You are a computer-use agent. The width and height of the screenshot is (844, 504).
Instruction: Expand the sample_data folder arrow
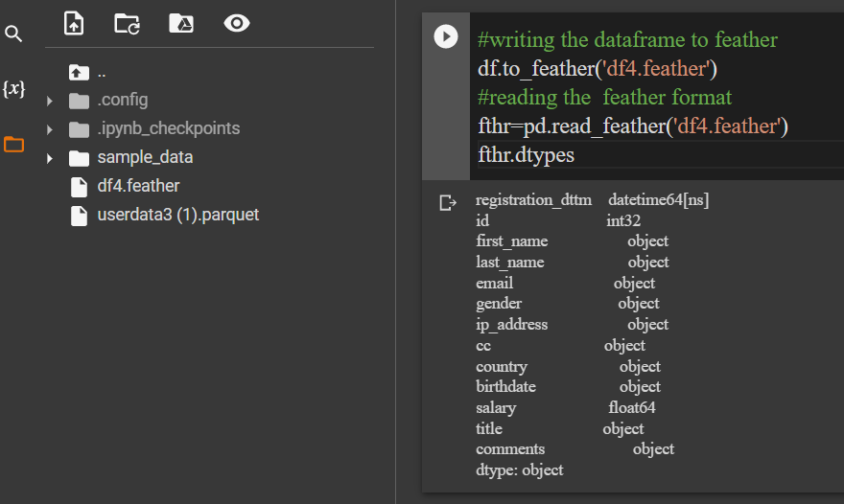(50, 158)
